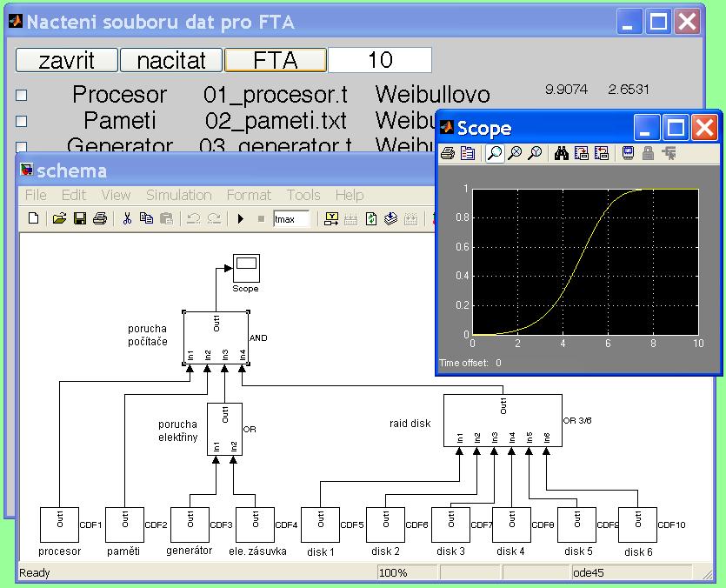Open the Simulation menu
This screenshot has height=588, width=726.
click(179, 195)
